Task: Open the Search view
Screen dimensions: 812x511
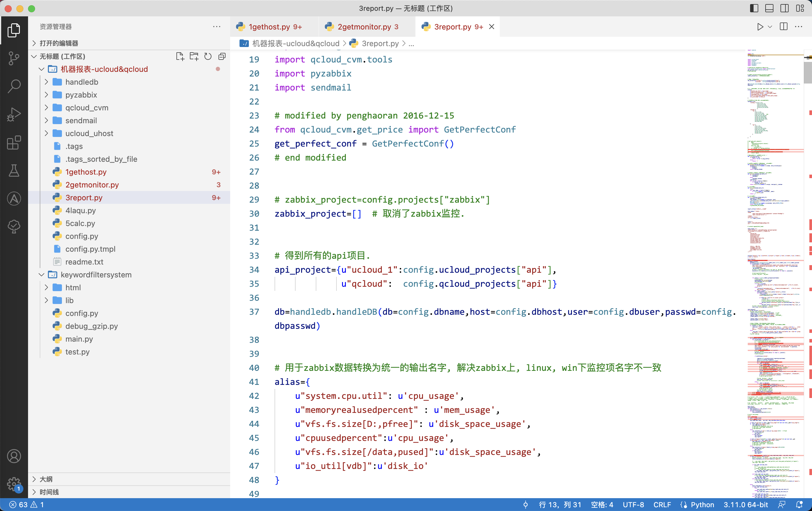Action: point(14,86)
